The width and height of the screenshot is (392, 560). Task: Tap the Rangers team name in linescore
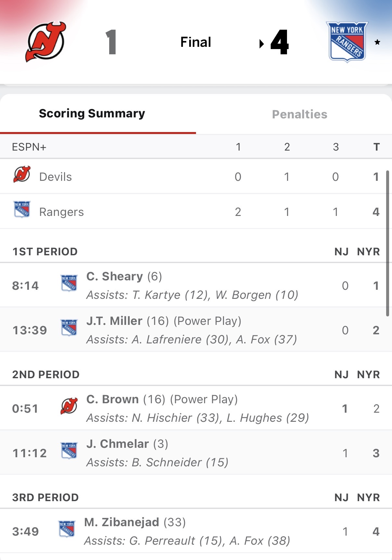tap(61, 212)
